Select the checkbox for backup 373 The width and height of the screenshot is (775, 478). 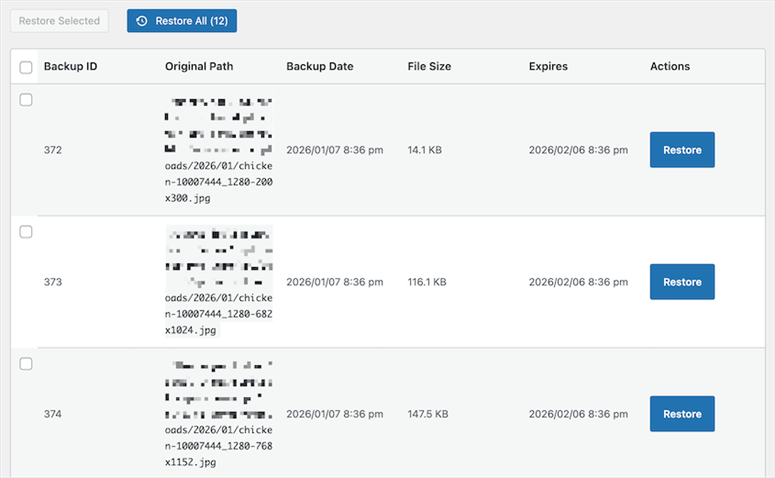click(x=26, y=232)
